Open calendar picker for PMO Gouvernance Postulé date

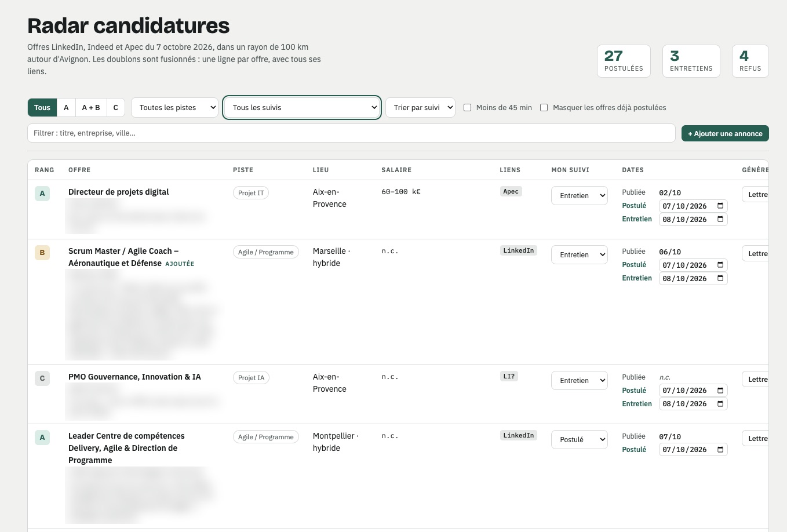pyautogui.click(x=720, y=390)
